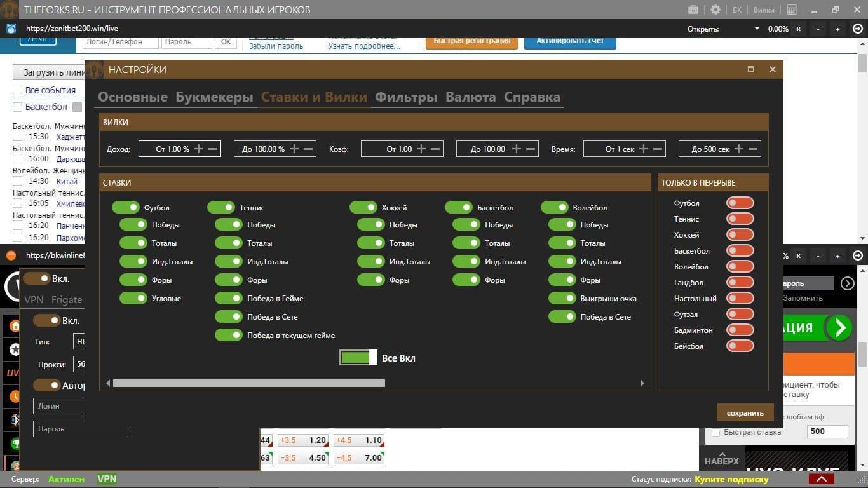This screenshot has height=488, width=868.
Task: Switch to Букмекеры settings tab
Action: [215, 97]
